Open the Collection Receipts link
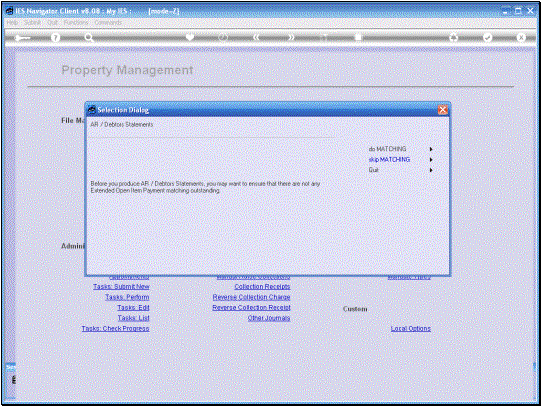 [x=262, y=287]
